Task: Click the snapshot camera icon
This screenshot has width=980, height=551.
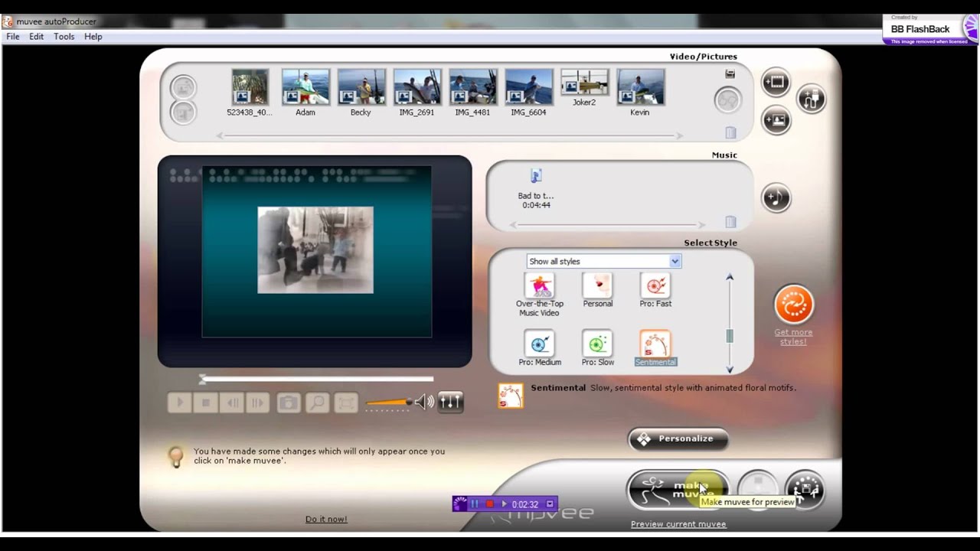Action: click(x=289, y=403)
